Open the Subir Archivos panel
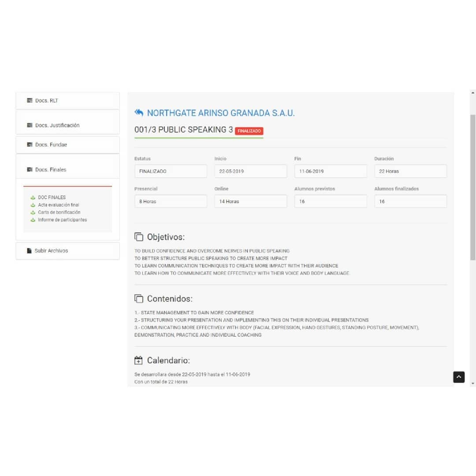Viewport: 476px width, 476px height. (x=68, y=251)
